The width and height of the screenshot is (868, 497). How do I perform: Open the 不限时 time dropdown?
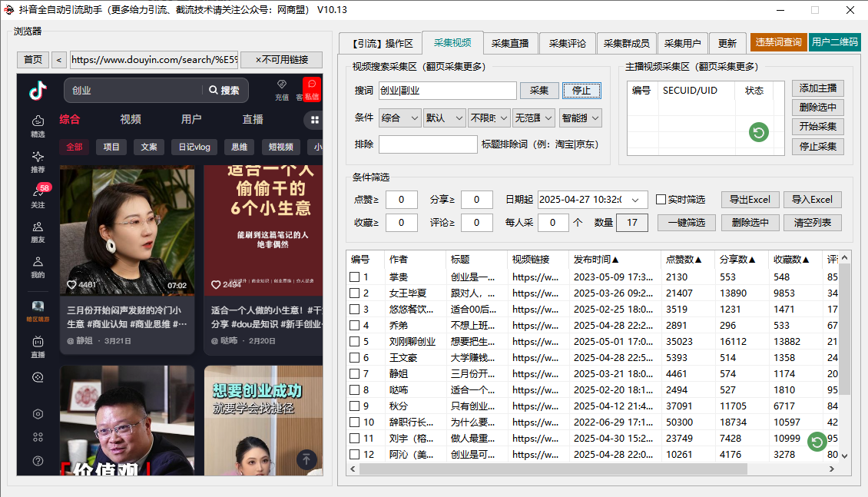[489, 118]
